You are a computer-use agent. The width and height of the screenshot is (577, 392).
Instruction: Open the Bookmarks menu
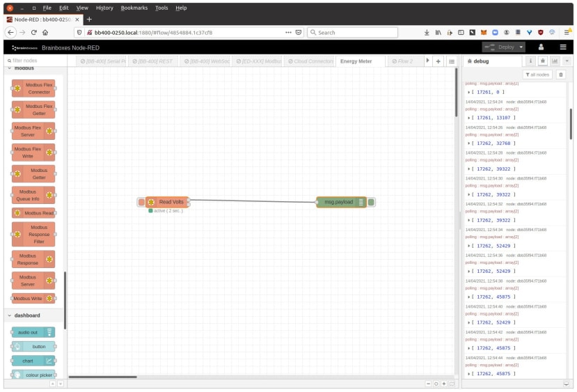point(134,8)
